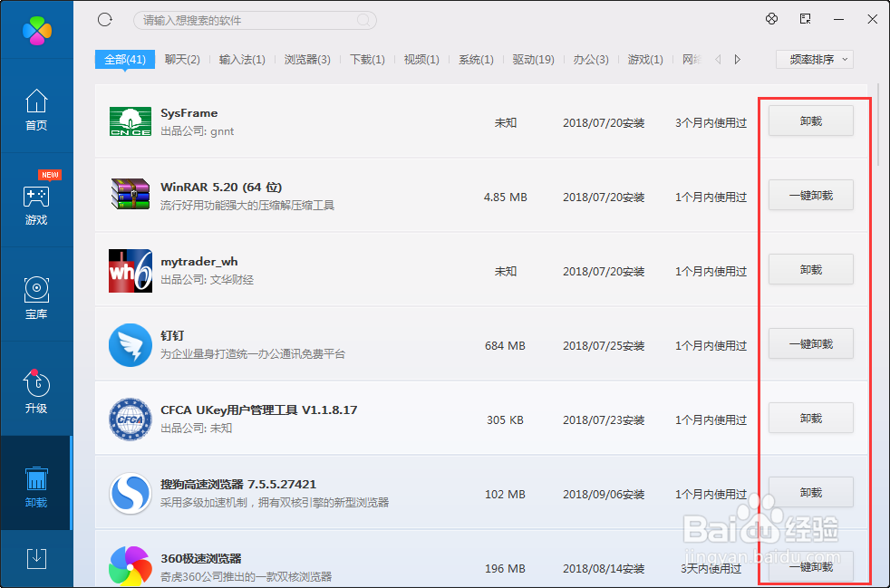Click the software search input field

(x=254, y=19)
